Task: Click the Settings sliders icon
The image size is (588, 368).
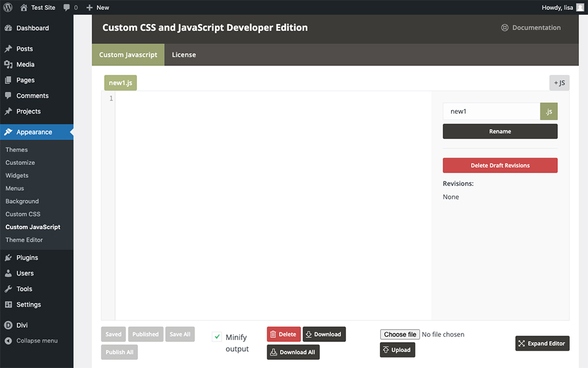Action: (8, 304)
